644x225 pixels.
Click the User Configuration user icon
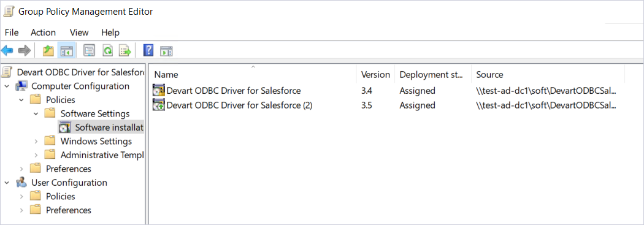pos(21,183)
